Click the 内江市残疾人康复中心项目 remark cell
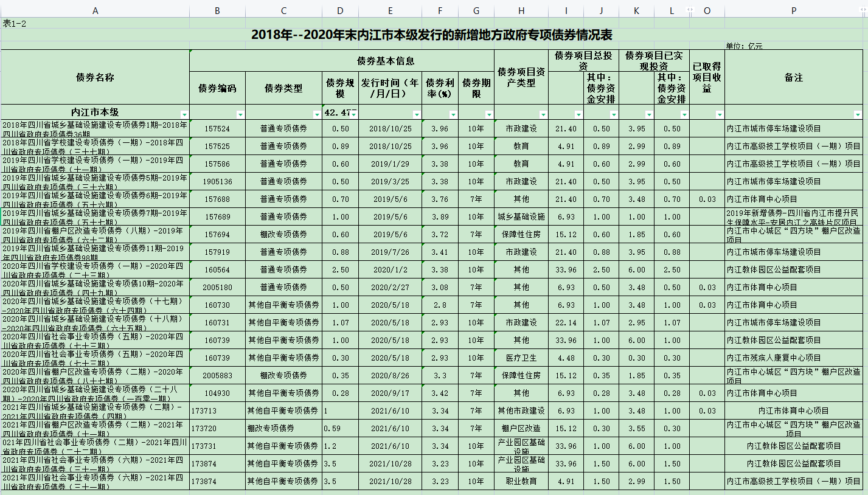Image resolution: width=868 pixels, height=495 pixels. pos(793,358)
